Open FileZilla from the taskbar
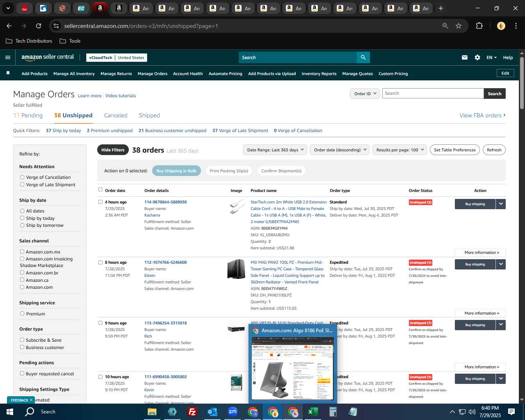Viewport: 525px width, 420px height. (192, 412)
